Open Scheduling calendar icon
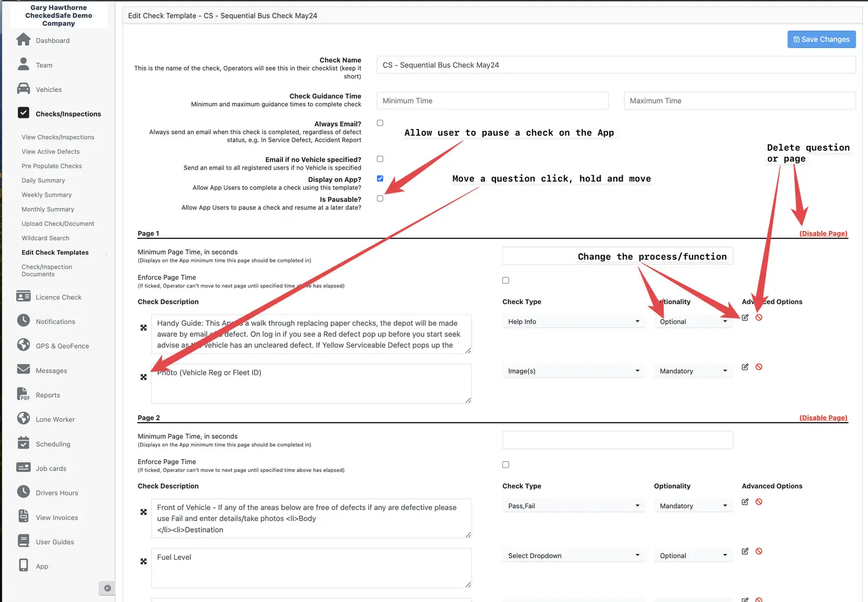 [23, 443]
